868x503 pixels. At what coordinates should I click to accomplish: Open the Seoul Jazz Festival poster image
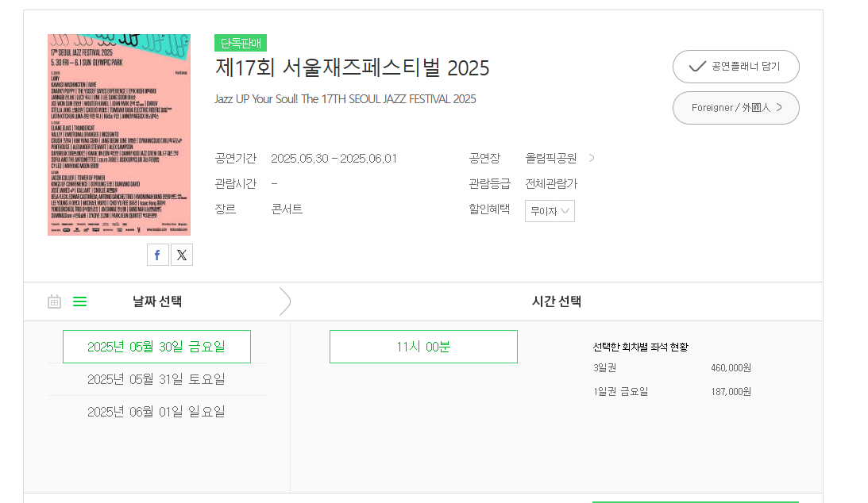(119, 135)
